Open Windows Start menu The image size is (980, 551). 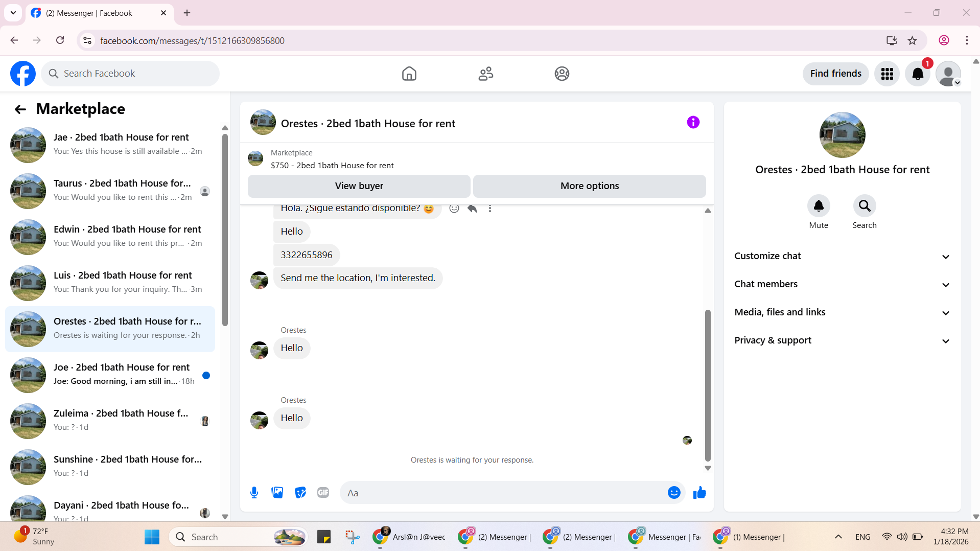(152, 537)
